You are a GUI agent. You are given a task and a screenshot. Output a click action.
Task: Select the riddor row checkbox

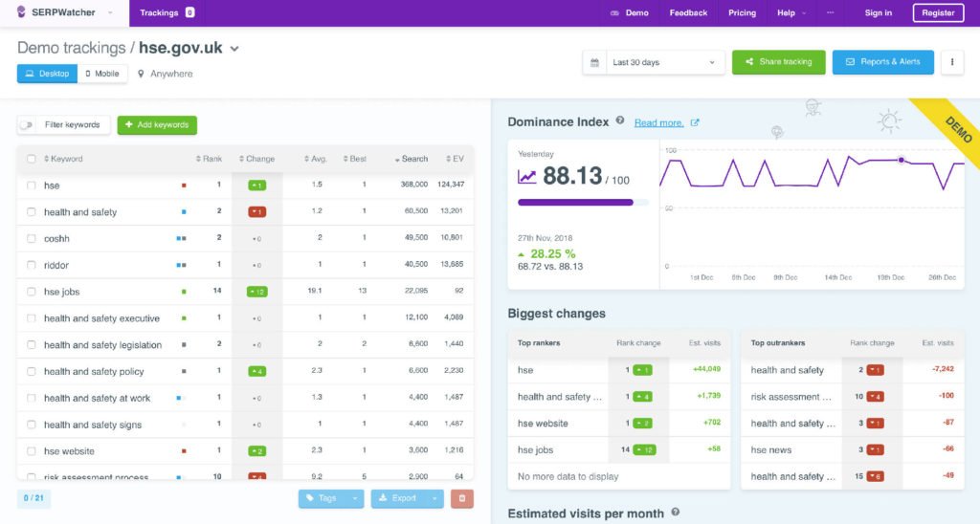pyautogui.click(x=32, y=265)
